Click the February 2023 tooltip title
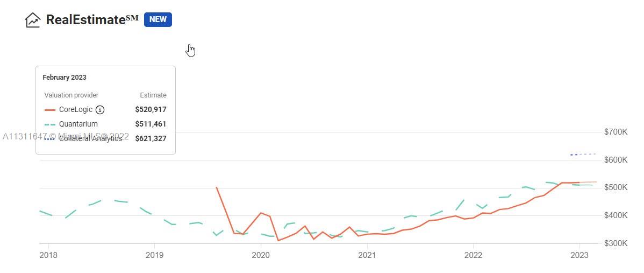The height and width of the screenshot is (273, 644). (x=65, y=78)
